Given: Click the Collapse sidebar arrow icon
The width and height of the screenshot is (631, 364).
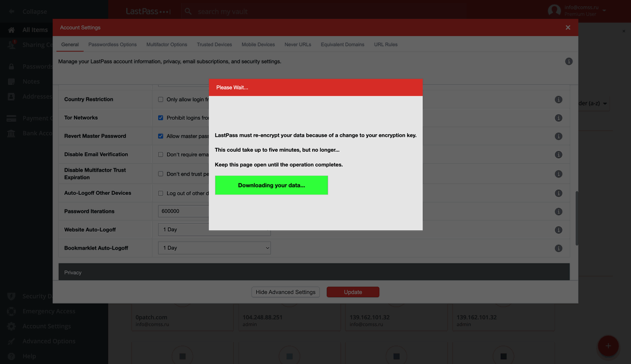Looking at the screenshot, I should coord(11,11).
